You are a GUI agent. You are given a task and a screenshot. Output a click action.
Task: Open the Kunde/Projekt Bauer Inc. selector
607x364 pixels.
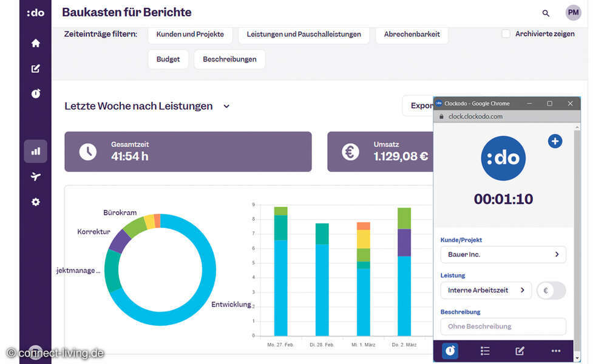click(503, 254)
